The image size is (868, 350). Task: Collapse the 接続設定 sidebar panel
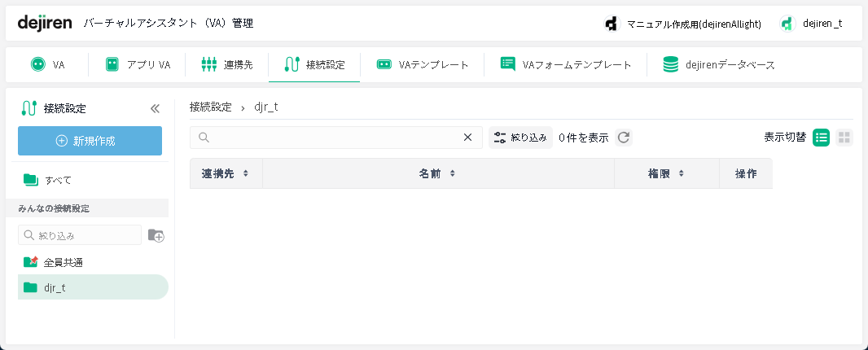(x=155, y=108)
